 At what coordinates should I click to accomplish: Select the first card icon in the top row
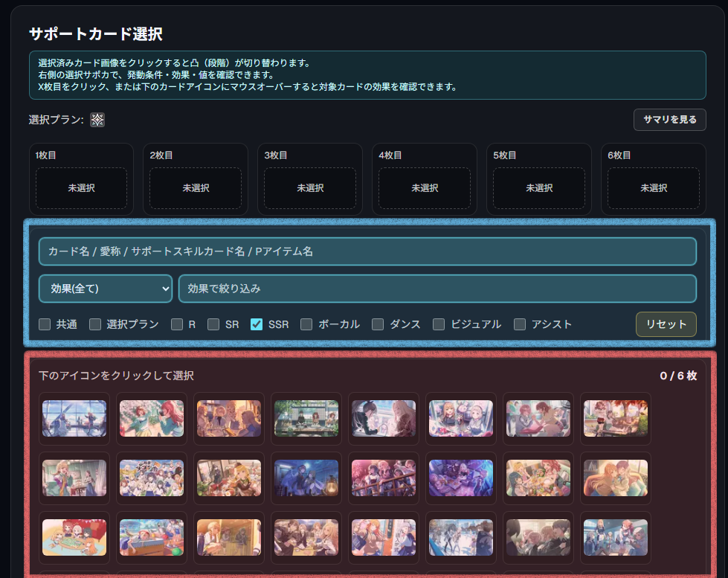click(74, 418)
